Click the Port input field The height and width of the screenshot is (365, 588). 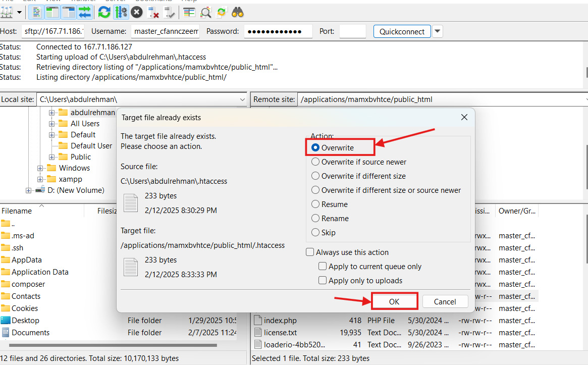(x=352, y=31)
